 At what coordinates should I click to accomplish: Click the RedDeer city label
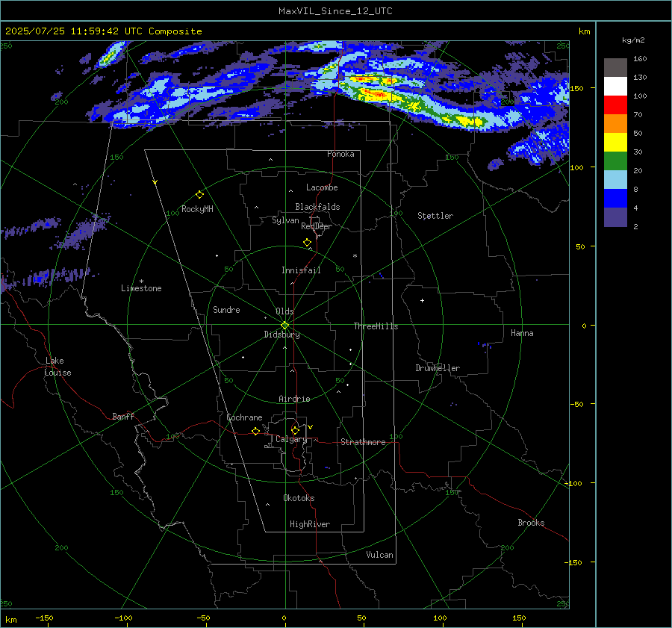(317, 226)
